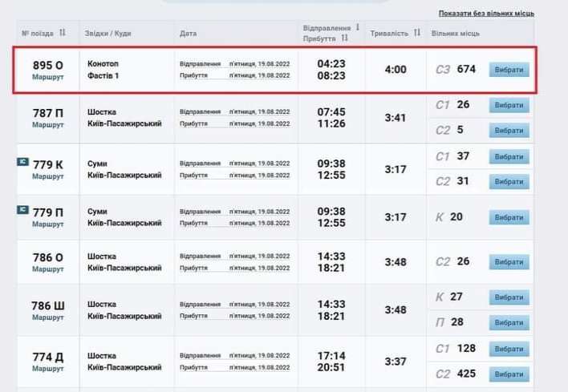
Task: Click train number 787 П
Action: [x=48, y=113]
